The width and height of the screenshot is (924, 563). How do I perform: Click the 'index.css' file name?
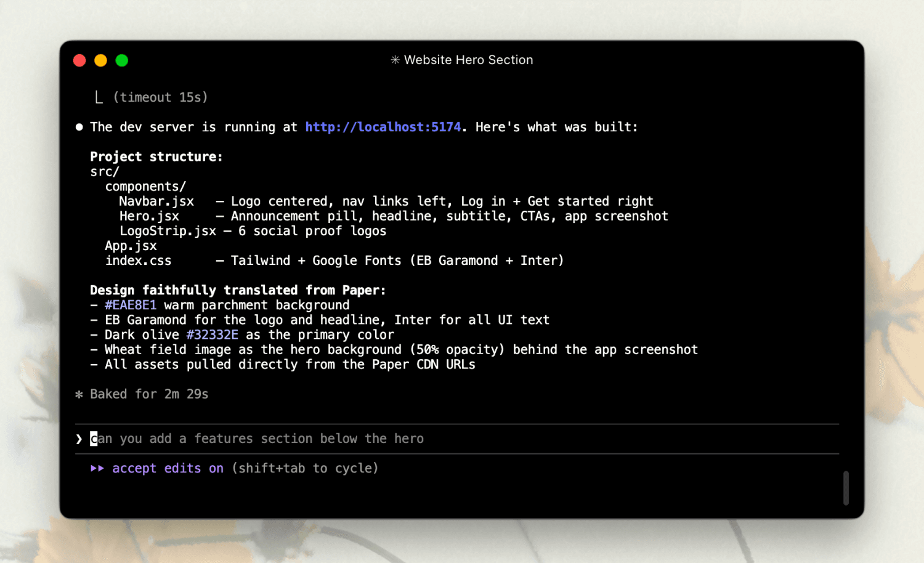pos(138,261)
